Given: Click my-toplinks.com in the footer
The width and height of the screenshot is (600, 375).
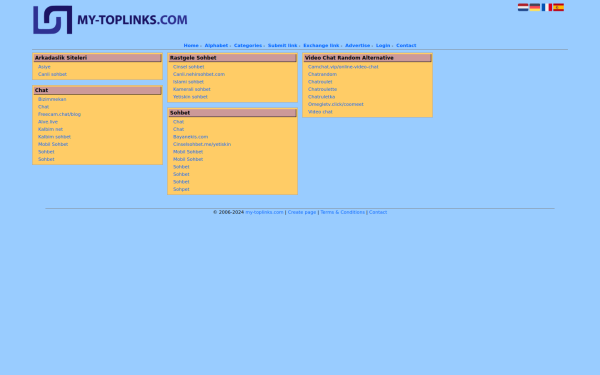Looking at the screenshot, I should (264, 212).
